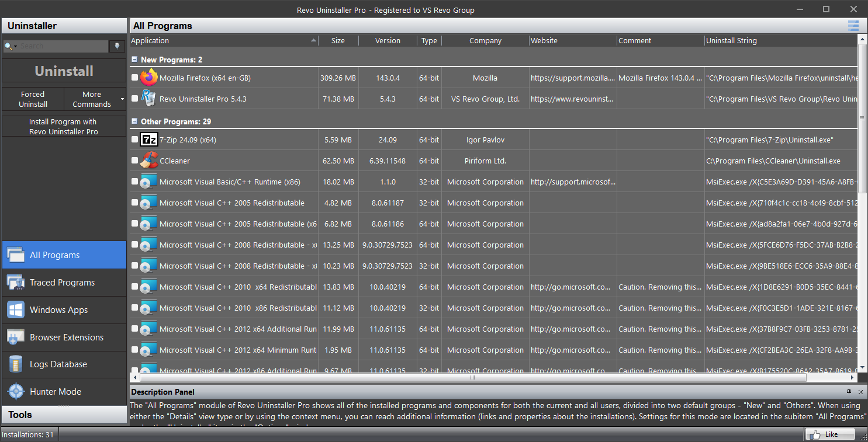868x442 pixels.
Task: Minimize the Revo Uninstaller Pro window
Action: 799,9
